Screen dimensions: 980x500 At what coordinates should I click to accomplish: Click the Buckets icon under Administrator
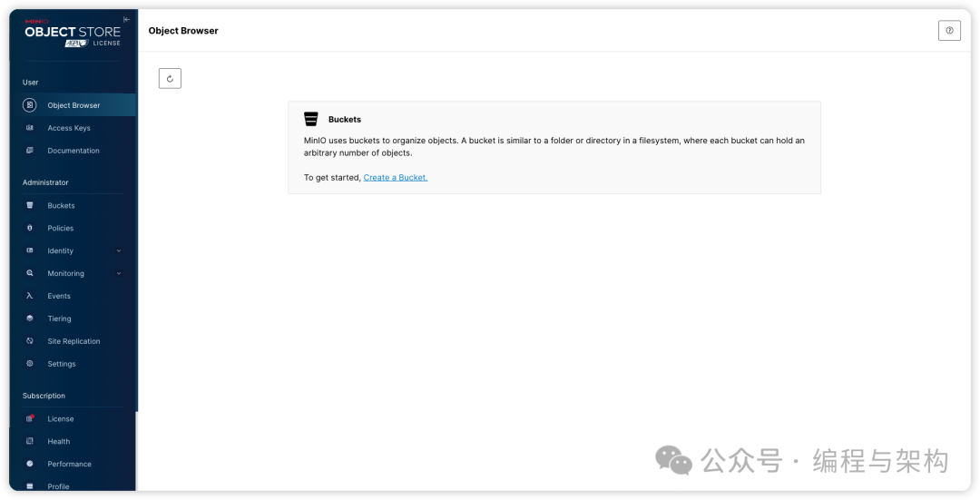[x=30, y=206]
